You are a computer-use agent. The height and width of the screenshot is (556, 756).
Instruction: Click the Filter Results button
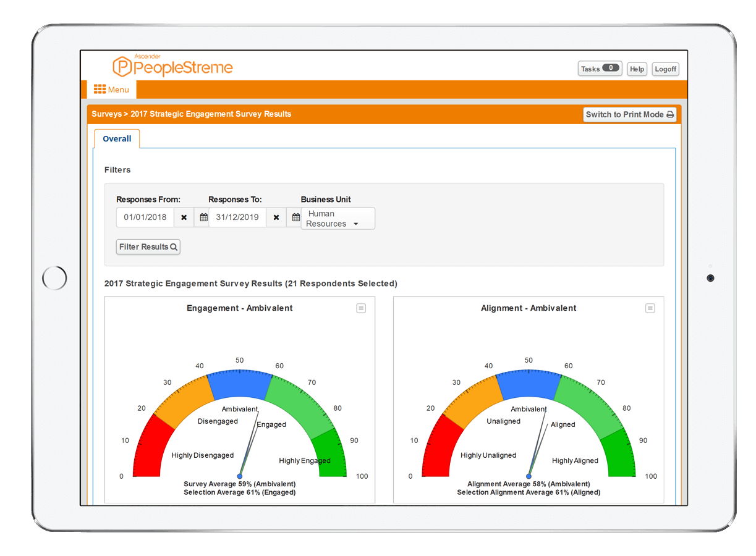coord(148,246)
